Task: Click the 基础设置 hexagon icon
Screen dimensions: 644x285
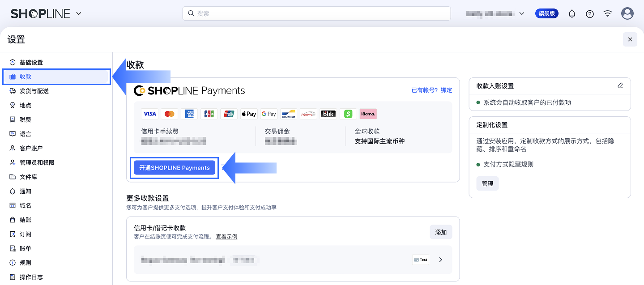Action: click(x=13, y=62)
